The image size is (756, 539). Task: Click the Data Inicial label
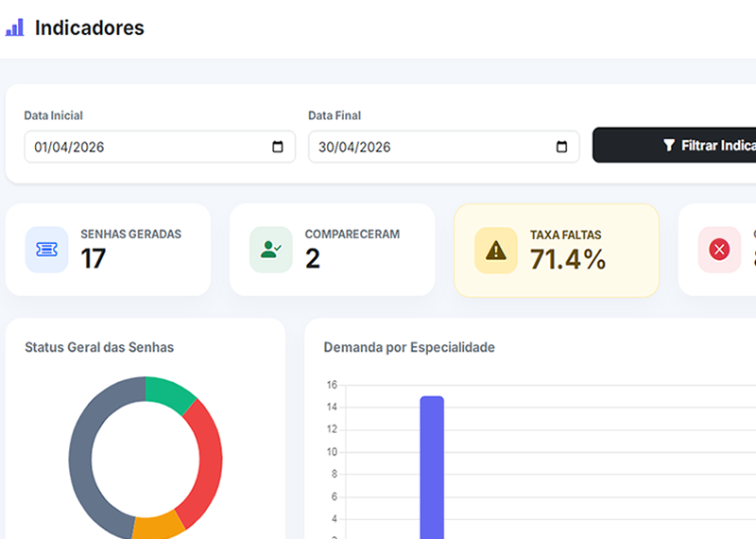tap(54, 115)
